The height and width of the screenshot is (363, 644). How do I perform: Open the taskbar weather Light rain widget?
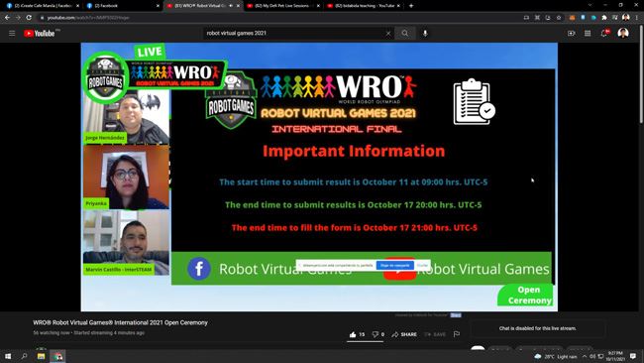point(556,356)
